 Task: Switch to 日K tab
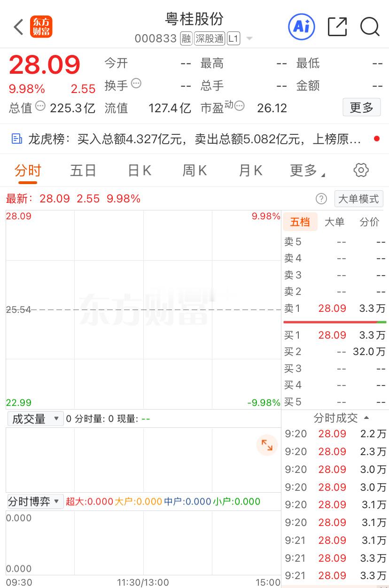tap(140, 170)
